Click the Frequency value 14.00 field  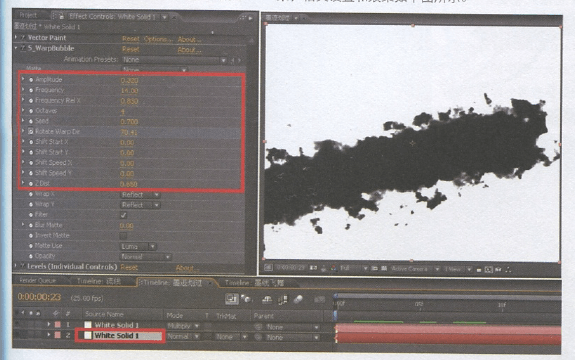tap(129, 91)
